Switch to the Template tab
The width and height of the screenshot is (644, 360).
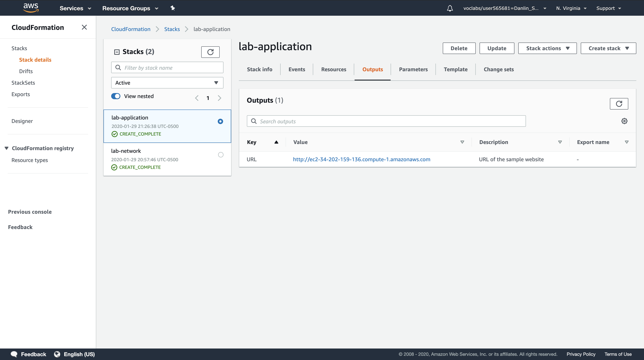click(455, 70)
